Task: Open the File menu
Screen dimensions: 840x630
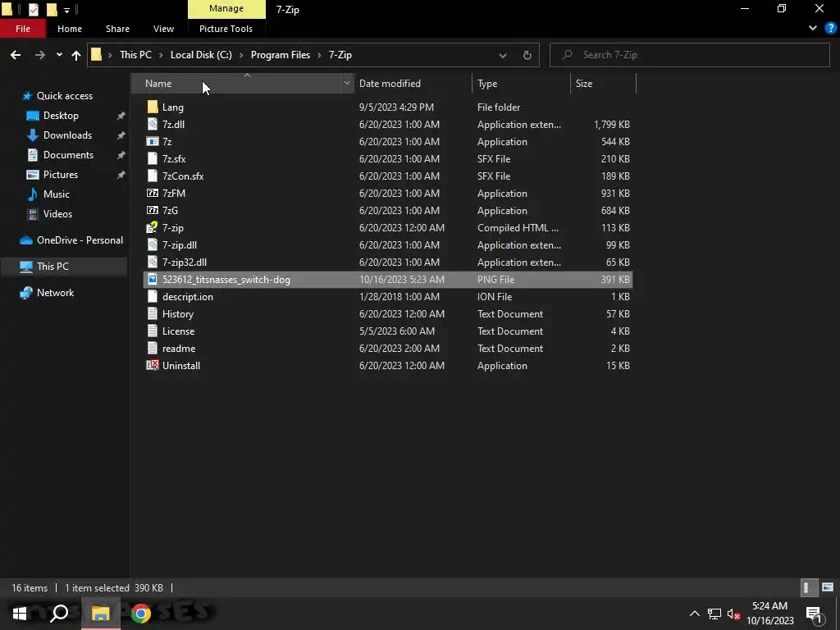Action: coord(23,29)
